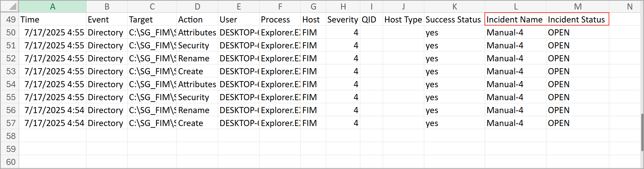The image size is (644, 169).
Task: Select row 49 header
Action: (10, 19)
